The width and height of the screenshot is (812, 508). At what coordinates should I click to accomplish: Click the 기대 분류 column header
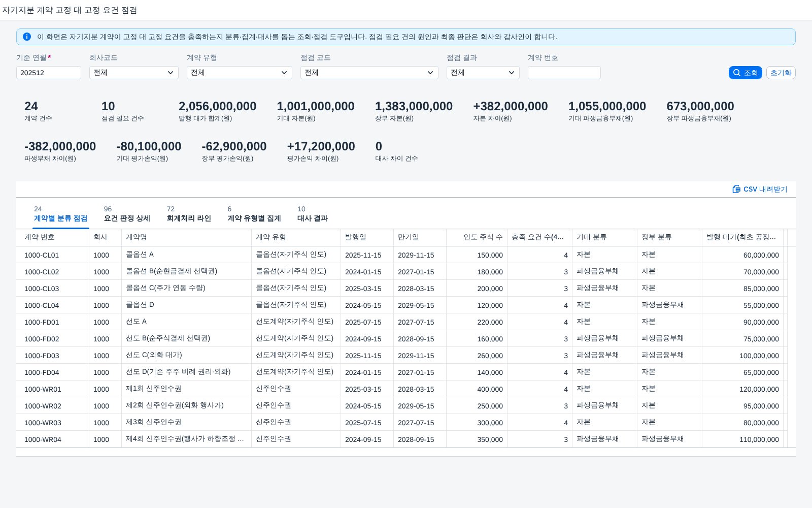pyautogui.click(x=605, y=237)
